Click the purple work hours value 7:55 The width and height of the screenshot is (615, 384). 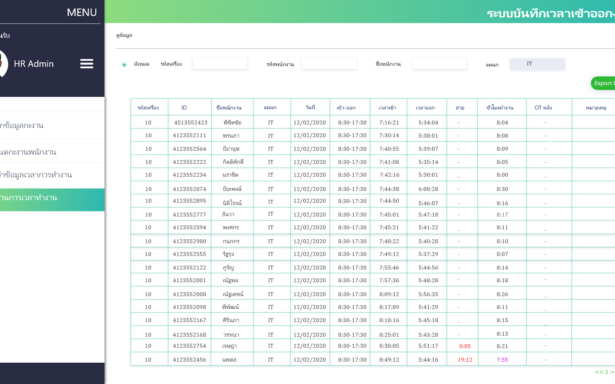tap(502, 359)
